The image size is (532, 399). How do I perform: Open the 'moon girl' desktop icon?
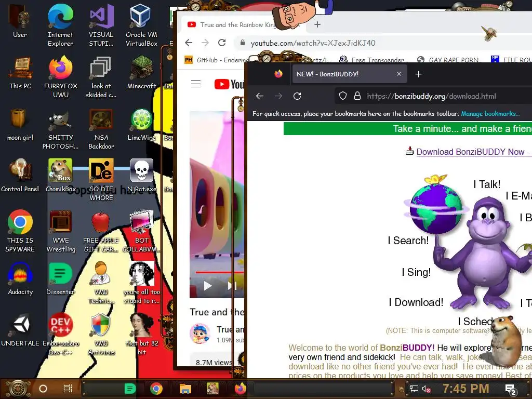point(20,125)
